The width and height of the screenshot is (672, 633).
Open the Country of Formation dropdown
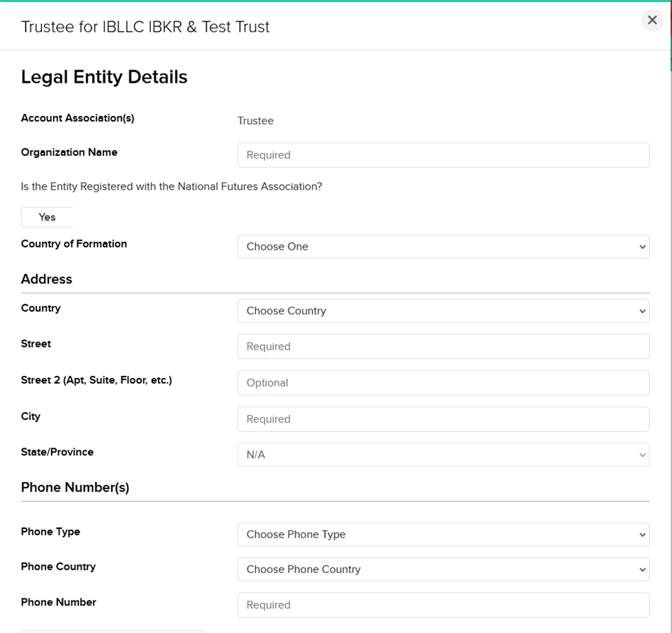[x=442, y=247]
